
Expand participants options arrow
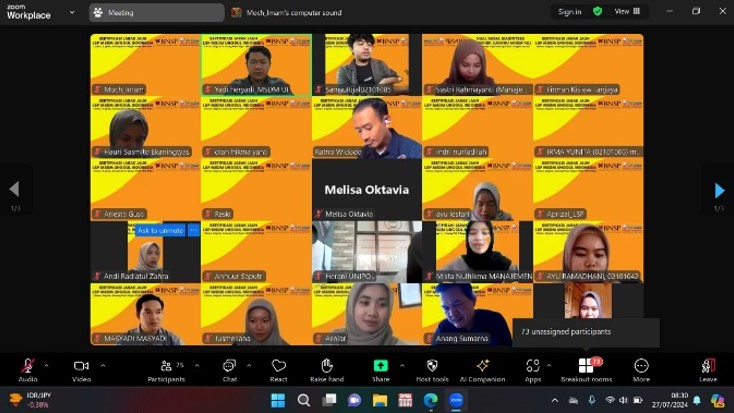tap(197, 365)
